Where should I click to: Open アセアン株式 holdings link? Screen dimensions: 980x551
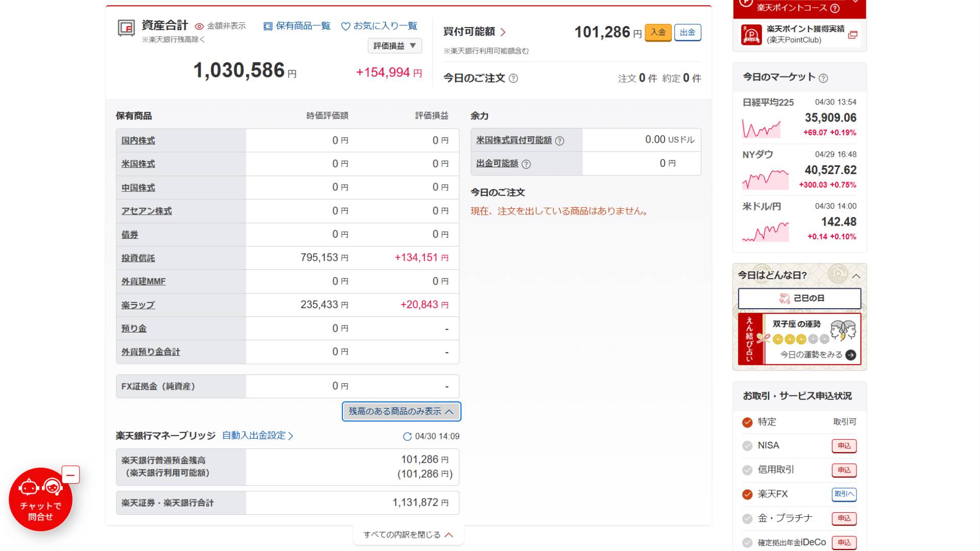coord(146,211)
